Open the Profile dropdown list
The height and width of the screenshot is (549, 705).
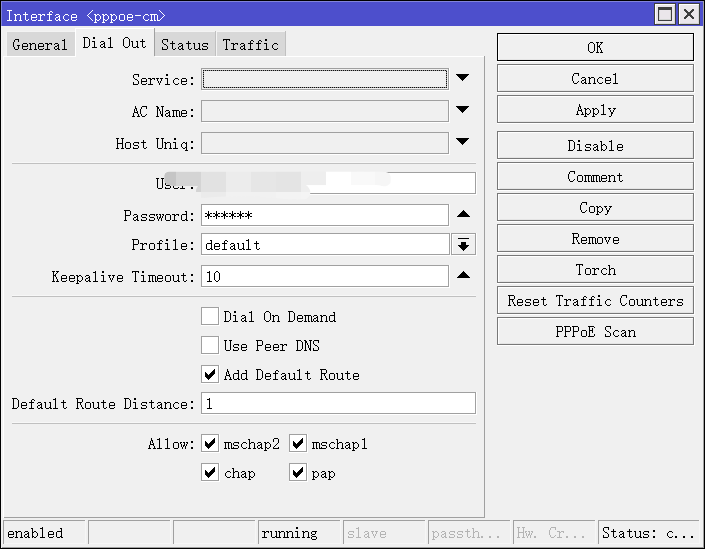click(463, 245)
